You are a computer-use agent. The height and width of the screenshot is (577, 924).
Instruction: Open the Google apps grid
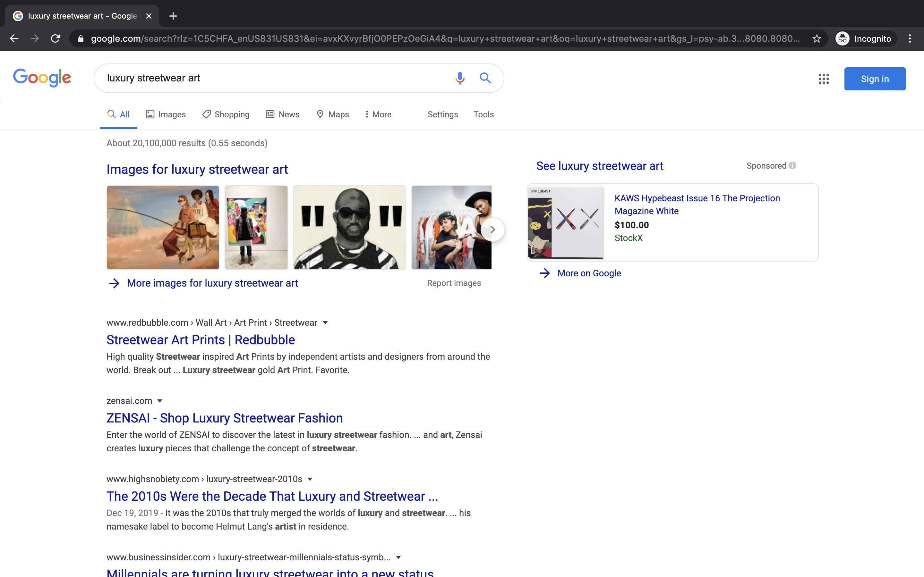[824, 79]
